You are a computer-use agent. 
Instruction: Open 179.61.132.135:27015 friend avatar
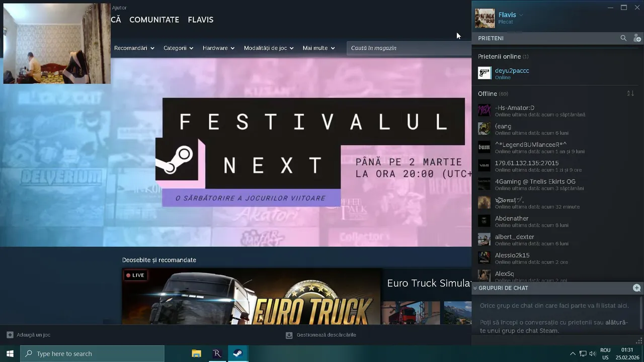[x=484, y=165]
